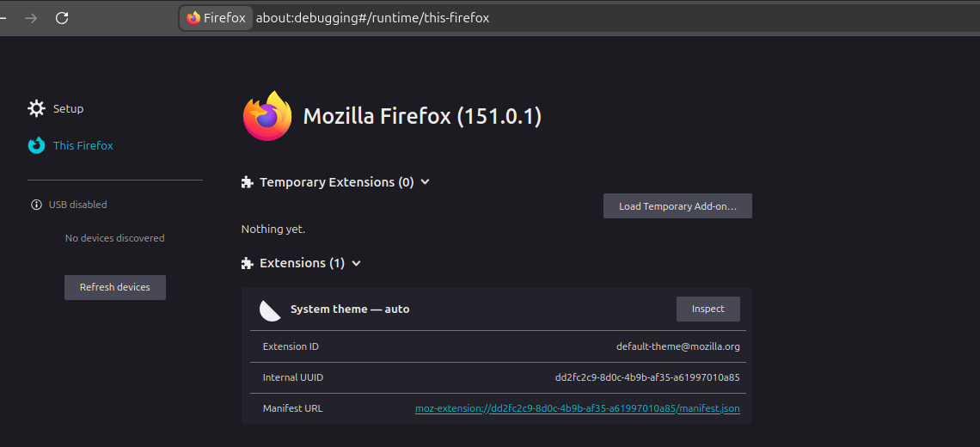The height and width of the screenshot is (447, 980).
Task: Click the Internal UUID label
Action: [x=293, y=377]
